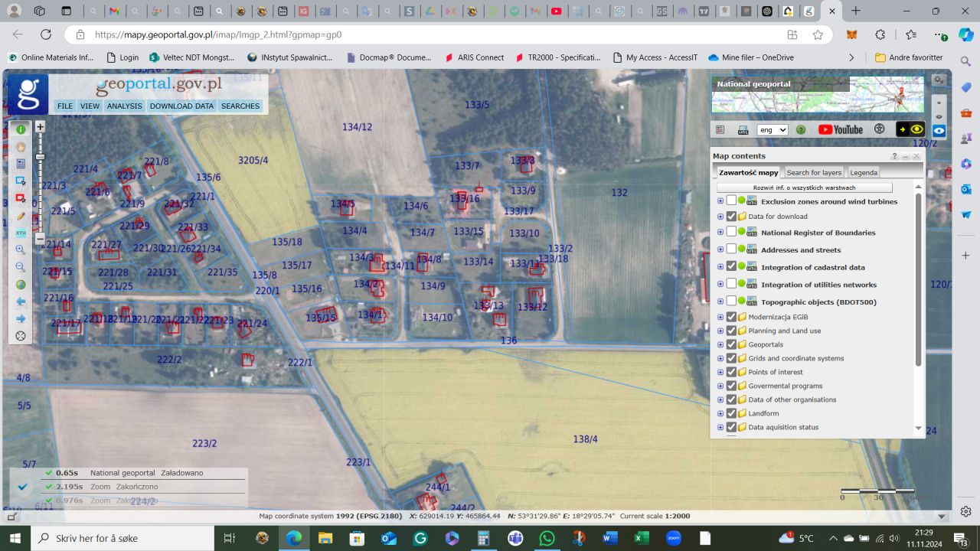Click the gear settings icon above overview
Image resolution: width=980 pixels, height=551 pixels.
pyautogui.click(x=939, y=80)
